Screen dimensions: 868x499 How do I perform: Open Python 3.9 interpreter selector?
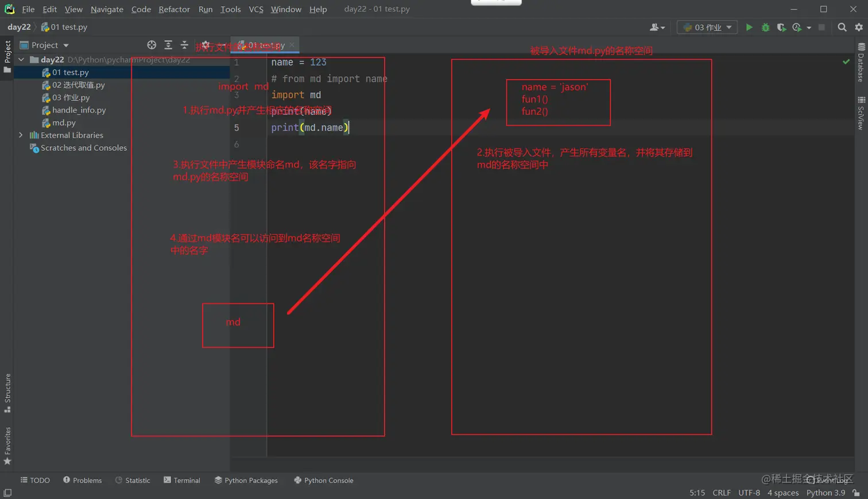826,493
